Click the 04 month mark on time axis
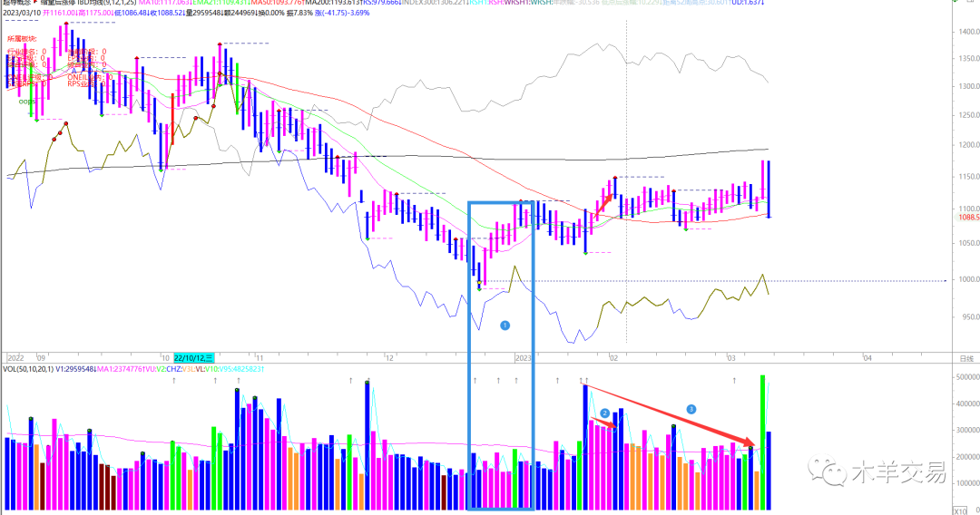 (x=867, y=358)
